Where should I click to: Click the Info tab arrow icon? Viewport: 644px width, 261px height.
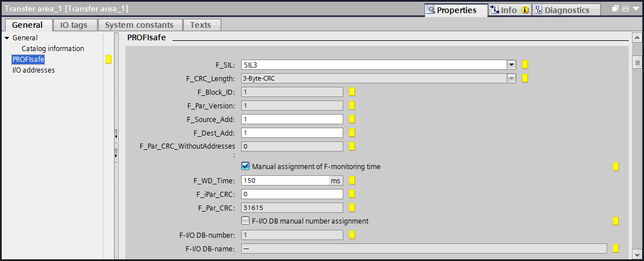pyautogui.click(x=494, y=10)
